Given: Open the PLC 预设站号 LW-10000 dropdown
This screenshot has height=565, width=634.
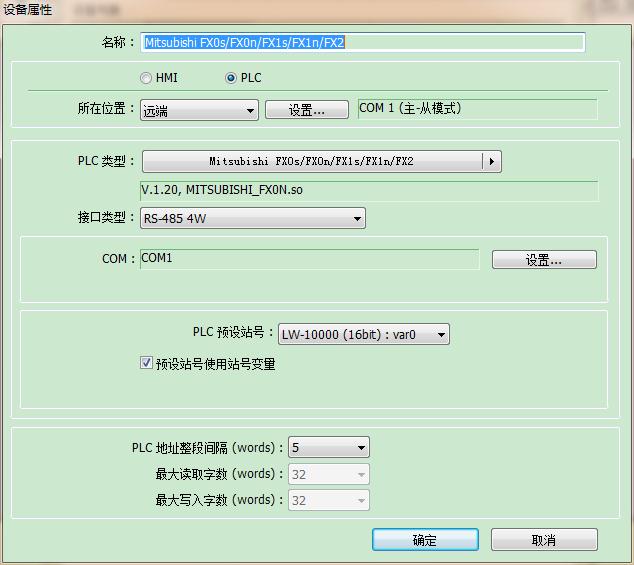Looking at the screenshot, I should 363,334.
